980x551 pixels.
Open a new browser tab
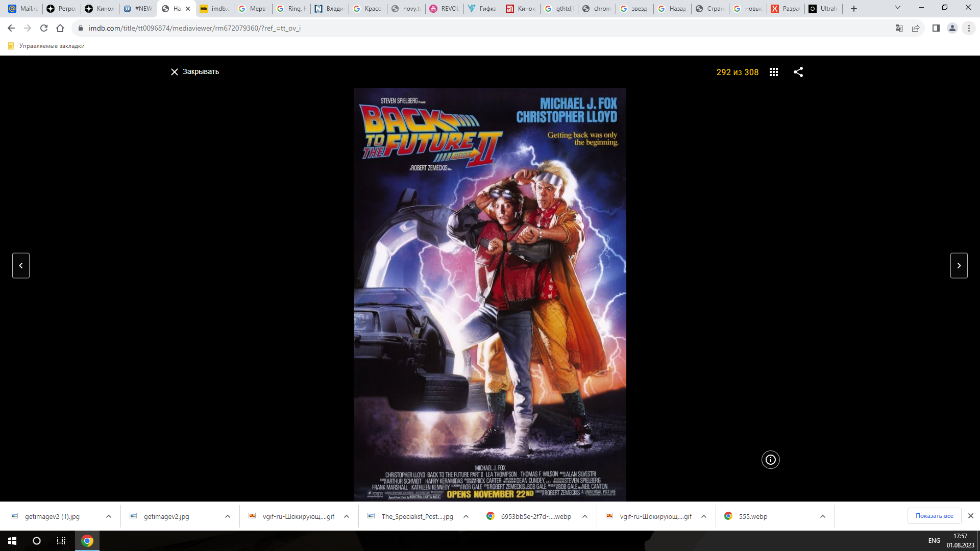point(854,9)
